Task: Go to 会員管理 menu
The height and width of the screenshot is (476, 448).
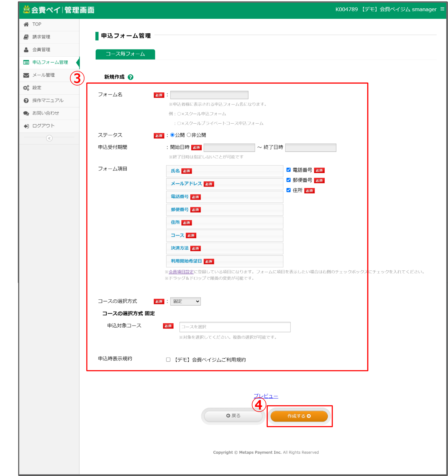Action: click(49, 50)
